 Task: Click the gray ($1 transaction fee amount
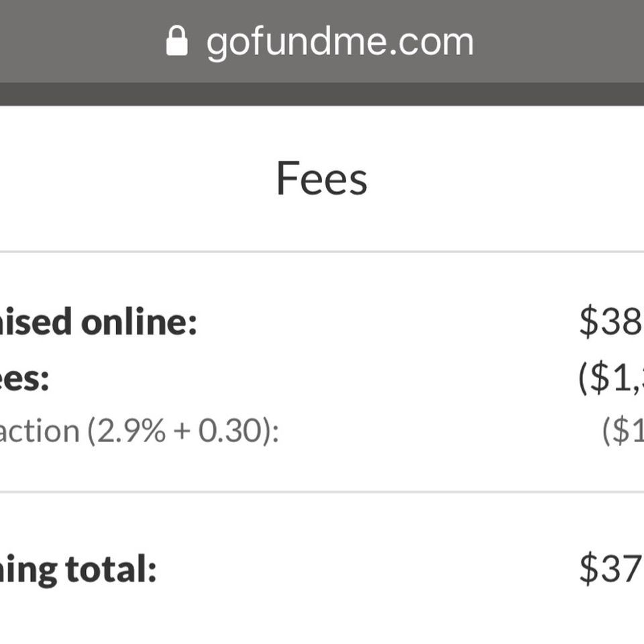[623, 431]
